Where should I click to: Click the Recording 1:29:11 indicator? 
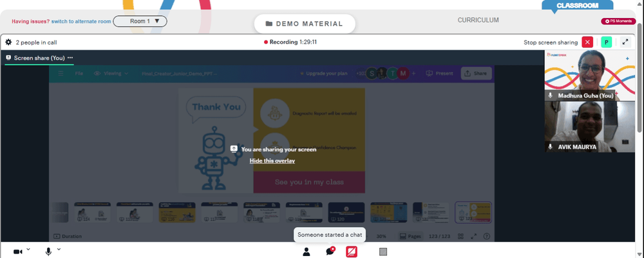point(290,42)
